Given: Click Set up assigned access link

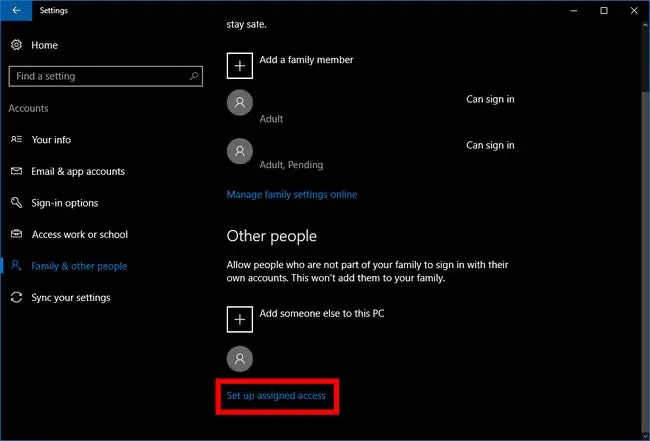Looking at the screenshot, I should [276, 395].
